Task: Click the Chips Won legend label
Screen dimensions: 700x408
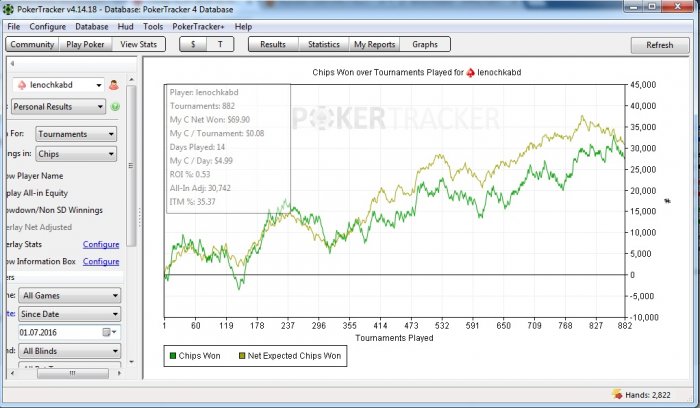Action: pyautogui.click(x=199, y=356)
